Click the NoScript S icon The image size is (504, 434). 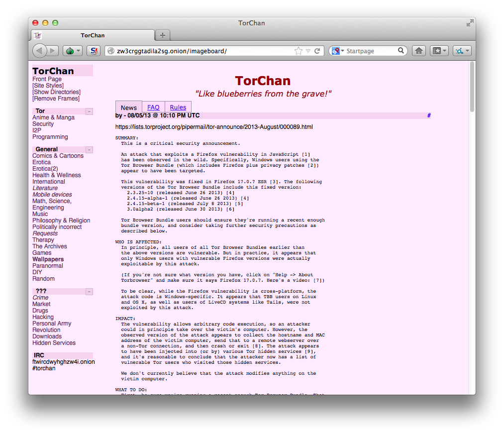point(94,51)
